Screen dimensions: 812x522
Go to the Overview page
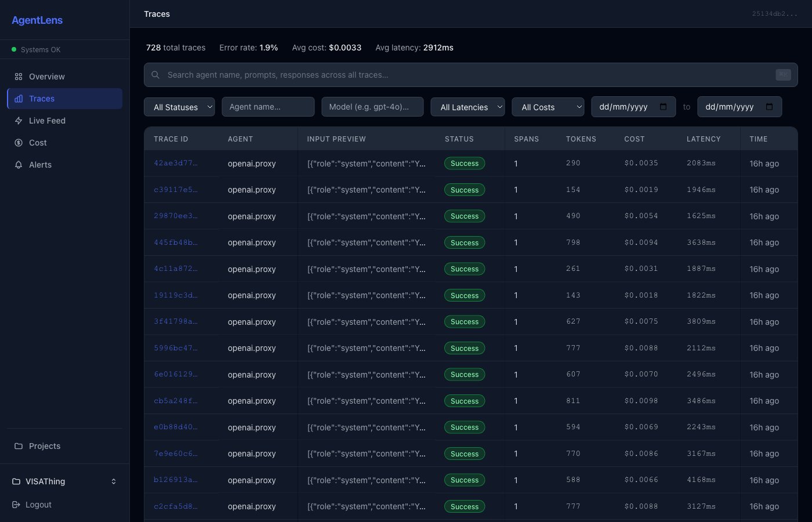[64, 77]
